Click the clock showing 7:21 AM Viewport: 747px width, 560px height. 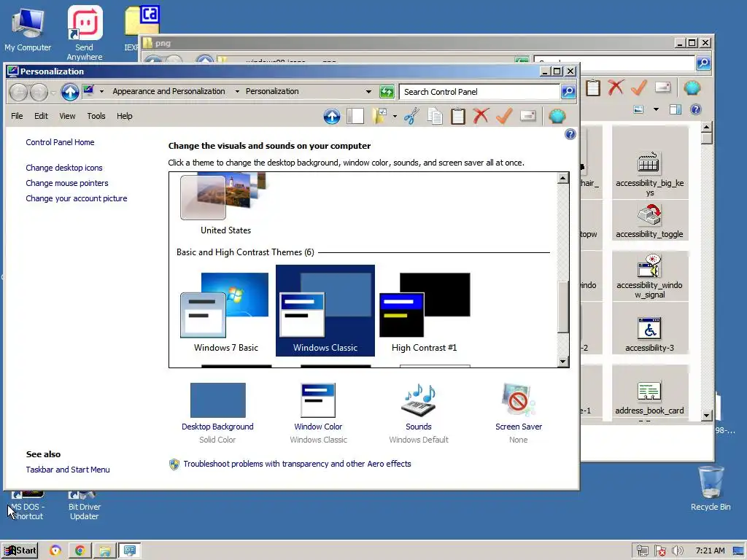point(710,551)
